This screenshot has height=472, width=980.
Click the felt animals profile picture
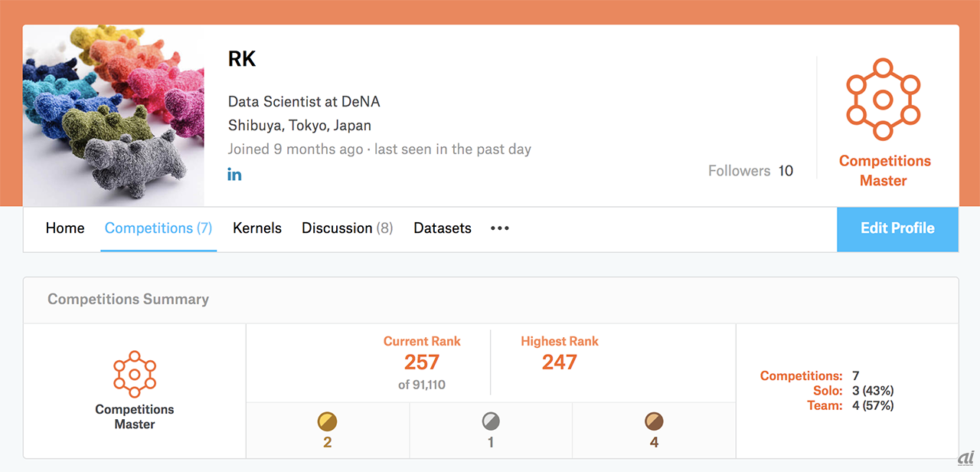point(114,116)
